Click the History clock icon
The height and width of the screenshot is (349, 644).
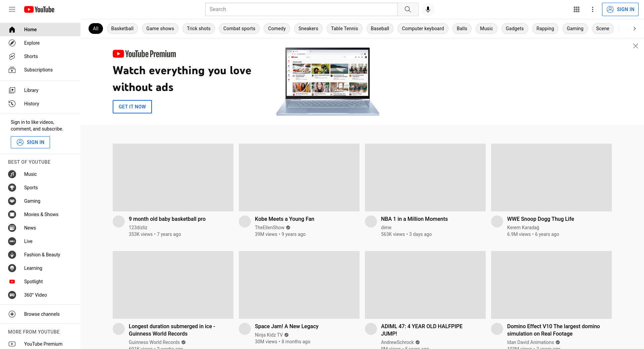tap(12, 104)
